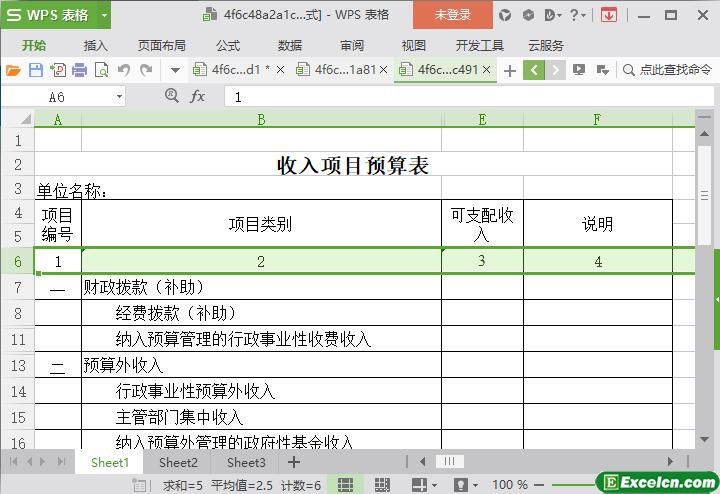Switch to normal grid view in status bar

[x=345, y=485]
